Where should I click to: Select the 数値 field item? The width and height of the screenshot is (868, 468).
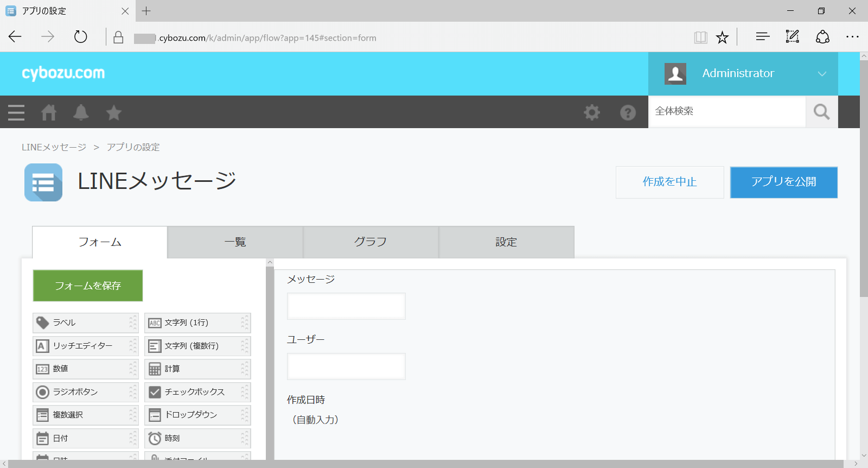86,369
